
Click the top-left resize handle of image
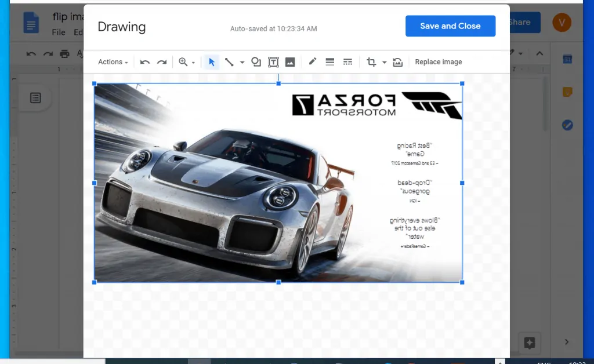[95, 83]
